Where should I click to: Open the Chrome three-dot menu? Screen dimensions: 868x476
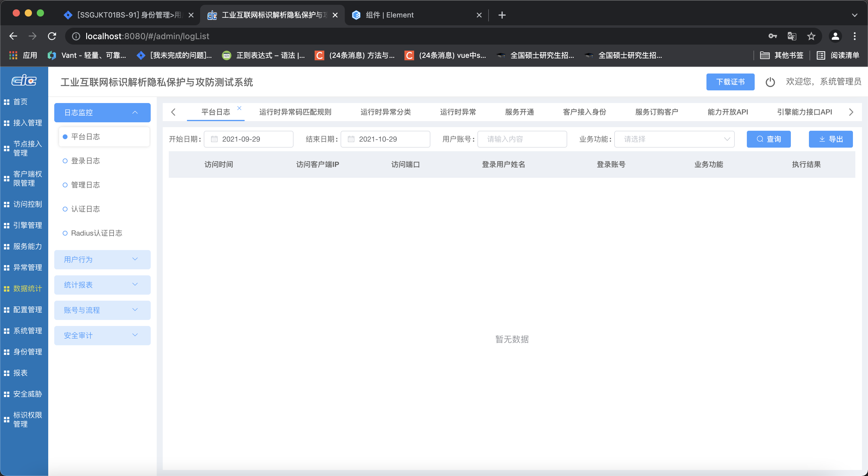(854, 36)
